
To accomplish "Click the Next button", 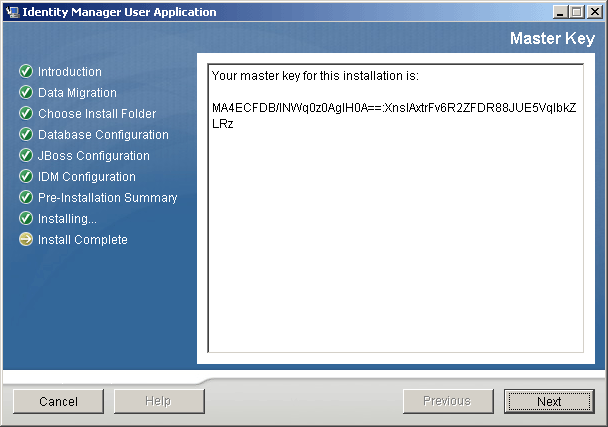I will click(549, 401).
